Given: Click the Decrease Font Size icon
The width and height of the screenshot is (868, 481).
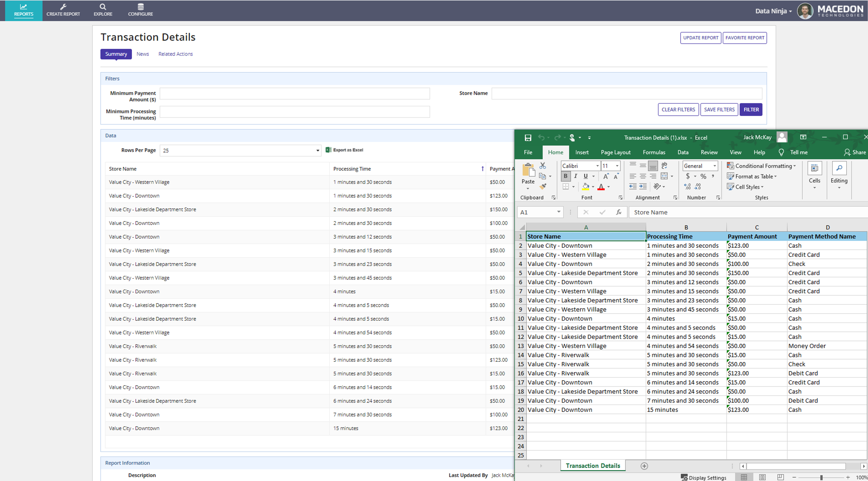Looking at the screenshot, I should [616, 176].
